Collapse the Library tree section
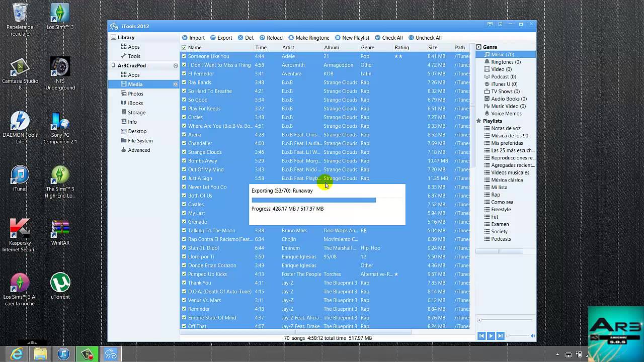This screenshot has height=362, width=644. (x=113, y=38)
